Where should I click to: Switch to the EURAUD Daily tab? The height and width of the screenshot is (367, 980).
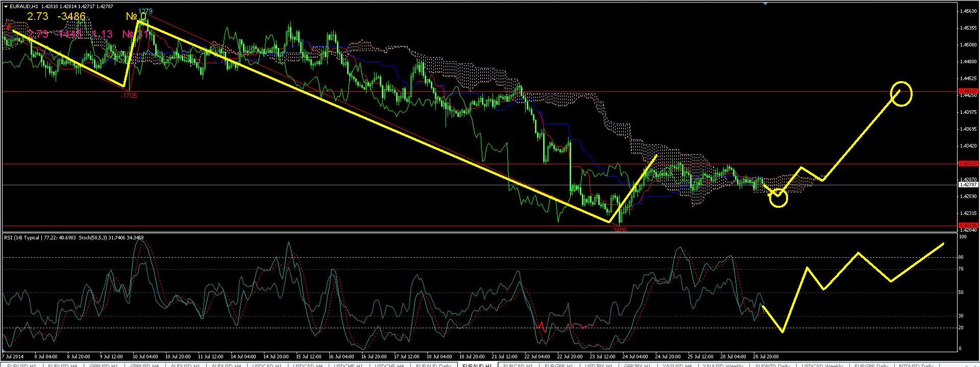point(433,364)
